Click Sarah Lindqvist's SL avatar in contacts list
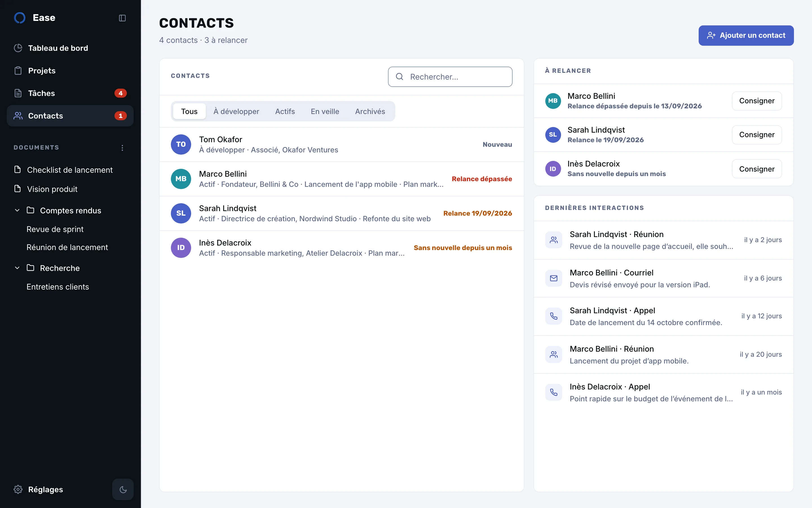The height and width of the screenshot is (508, 812). tap(181, 213)
